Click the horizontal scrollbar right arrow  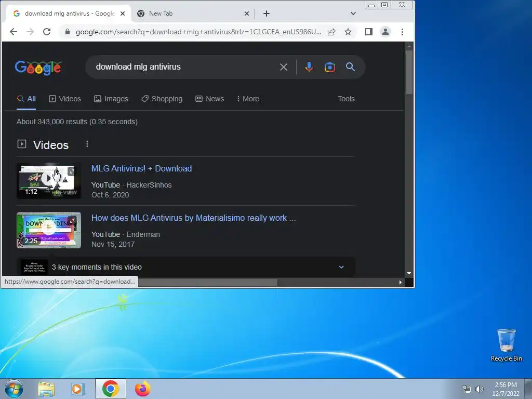click(401, 282)
